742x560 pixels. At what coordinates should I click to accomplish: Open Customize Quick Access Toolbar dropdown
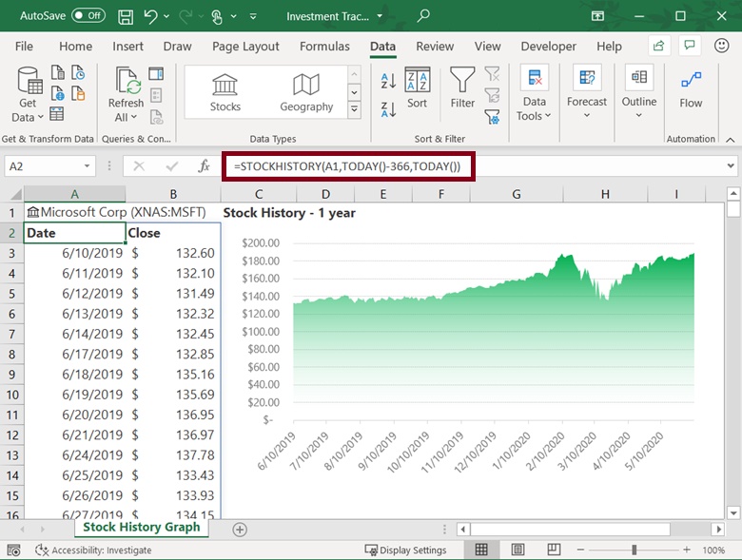[253, 16]
